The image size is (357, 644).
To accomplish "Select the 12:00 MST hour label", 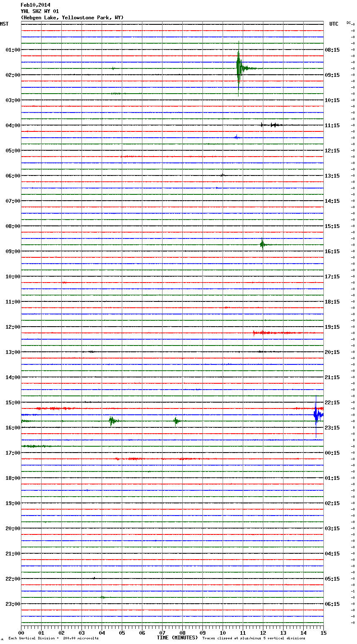I will (x=13, y=327).
